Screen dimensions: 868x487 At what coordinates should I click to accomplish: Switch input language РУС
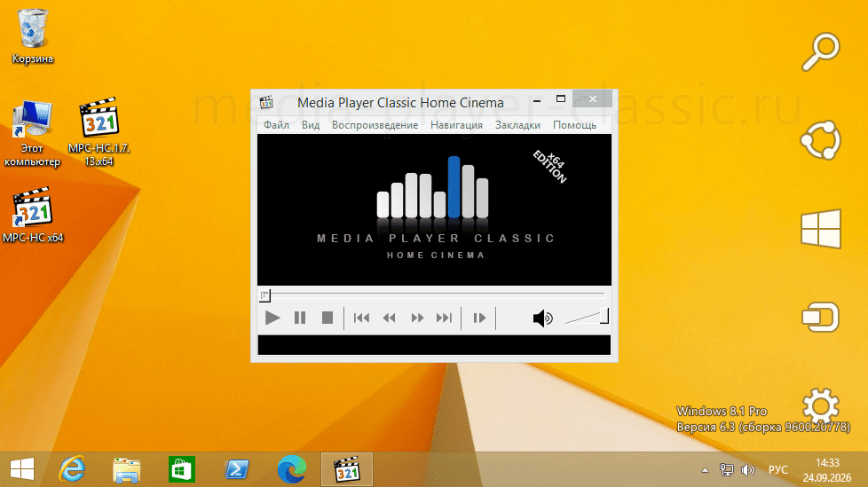(x=777, y=470)
